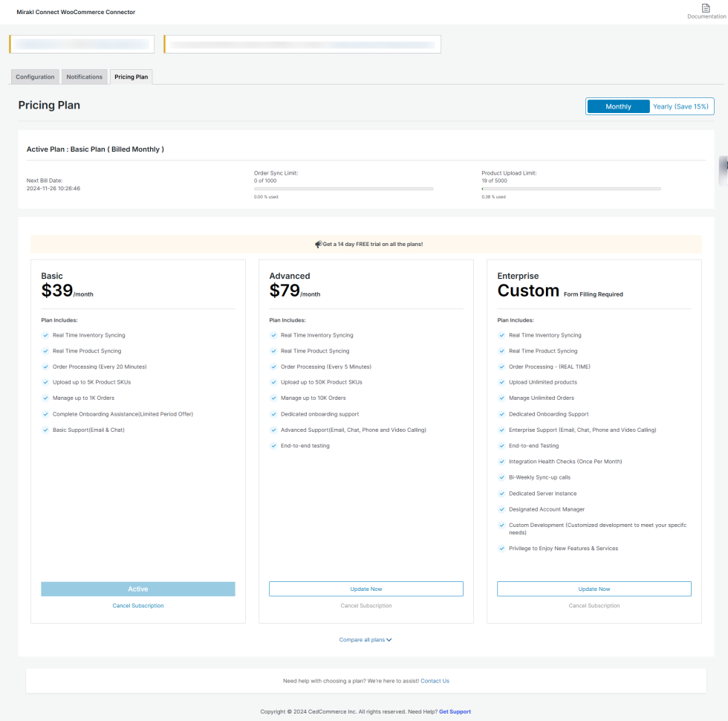This screenshot has height=721, width=728.
Task: Click the 14 day FREE trial banner
Action: (365, 245)
